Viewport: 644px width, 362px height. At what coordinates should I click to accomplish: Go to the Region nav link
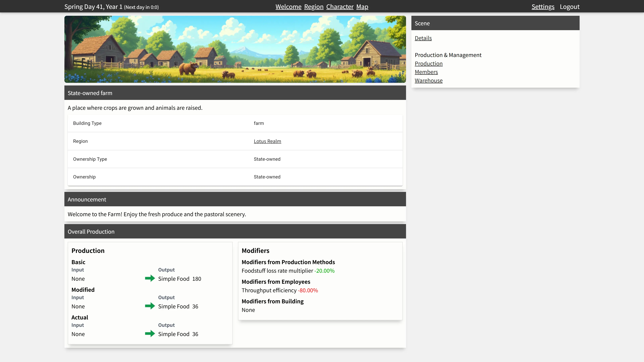coord(314,7)
